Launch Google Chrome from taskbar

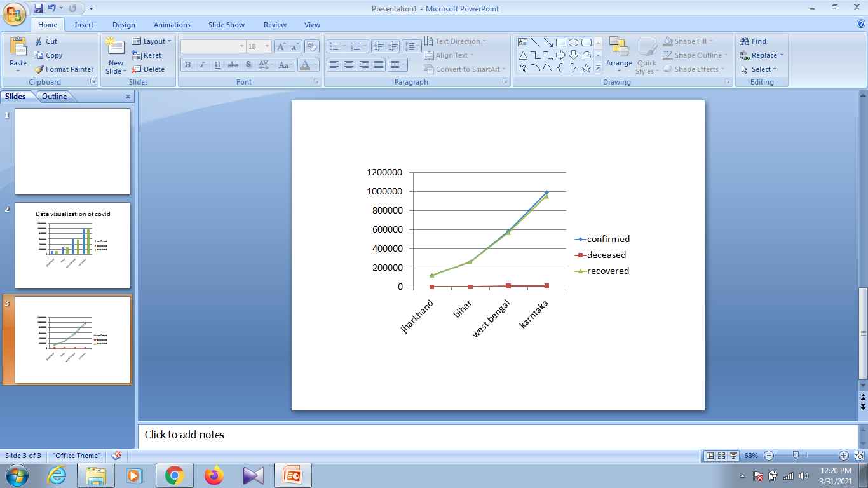(x=174, y=475)
